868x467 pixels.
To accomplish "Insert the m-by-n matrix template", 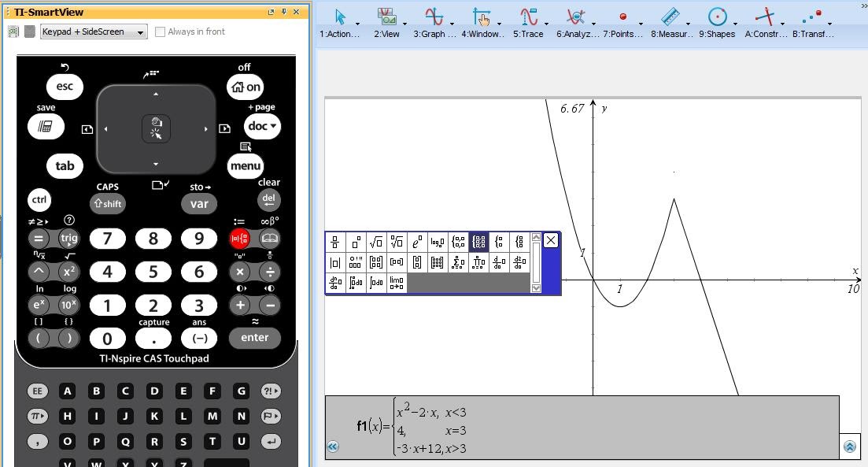I will pyautogui.click(x=438, y=262).
